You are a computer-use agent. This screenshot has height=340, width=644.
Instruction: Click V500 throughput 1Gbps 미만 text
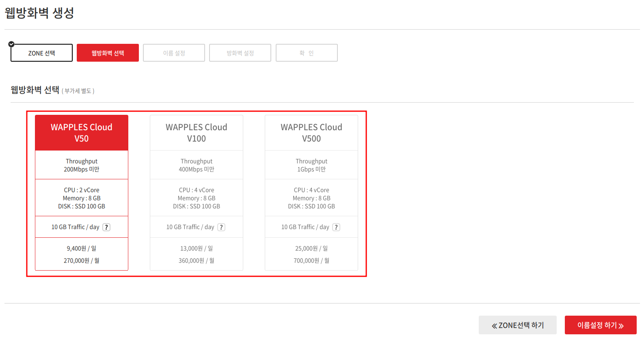(x=311, y=169)
